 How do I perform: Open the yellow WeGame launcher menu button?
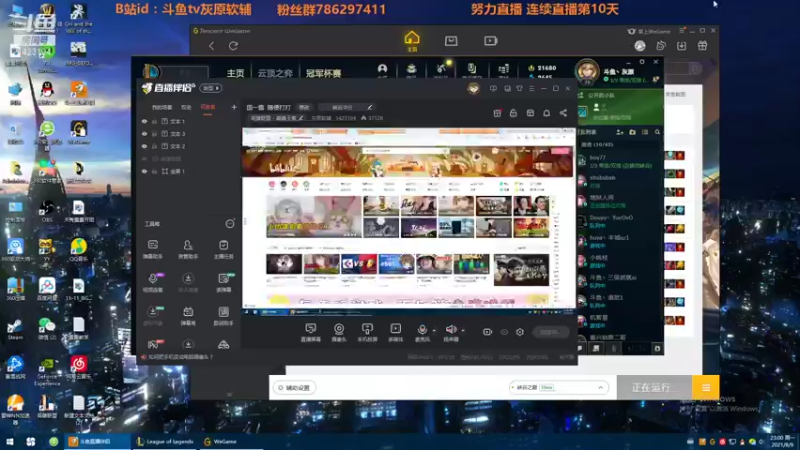[706, 387]
